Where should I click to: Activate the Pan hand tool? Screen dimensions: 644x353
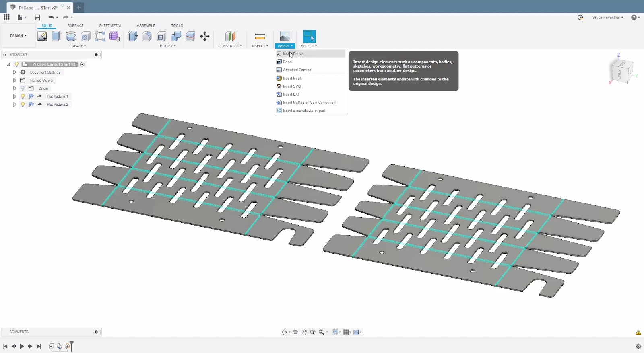tap(304, 332)
